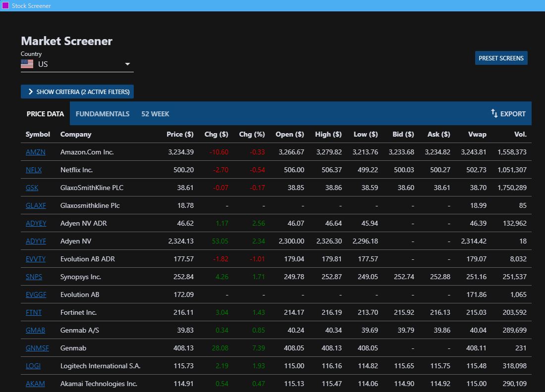Sort by the Chg (%) column header
This screenshot has width=545, height=392.
tap(252, 134)
